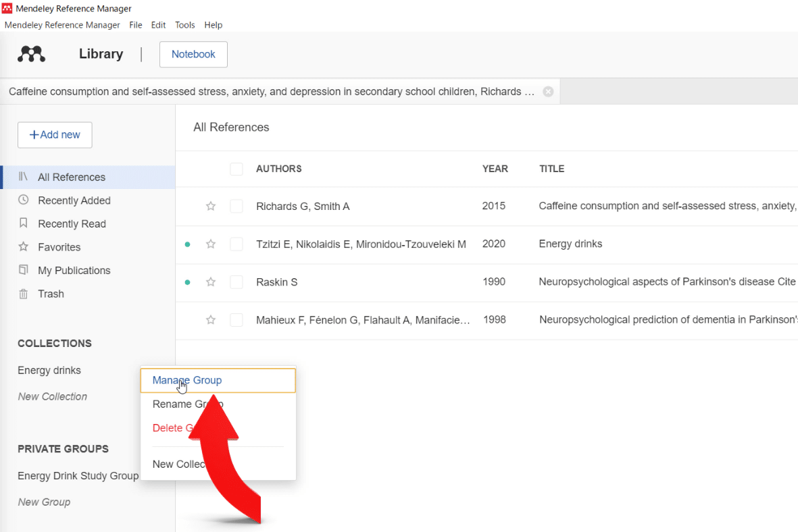Viewport: 798px width, 532px height.
Task: Choose Manage Group from context menu
Action: 218,381
